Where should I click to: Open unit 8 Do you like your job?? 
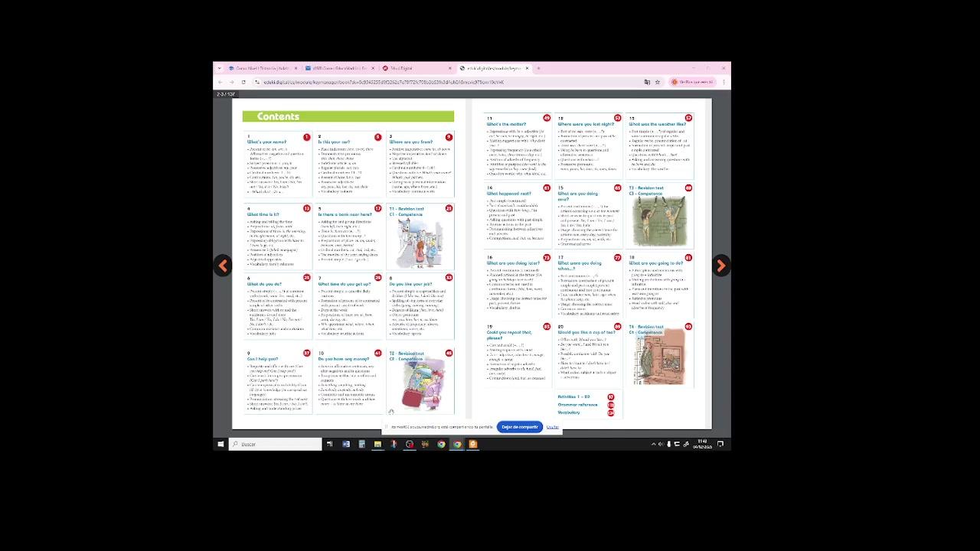tap(410, 284)
